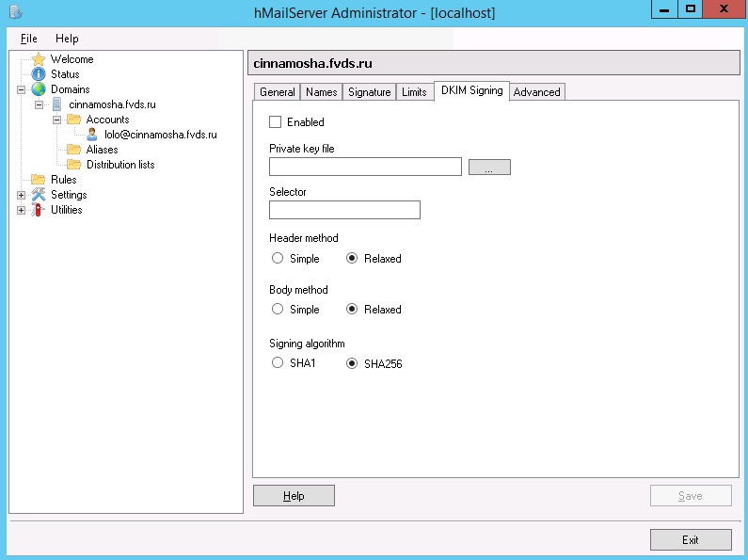Select Domains label in the tree

(71, 89)
